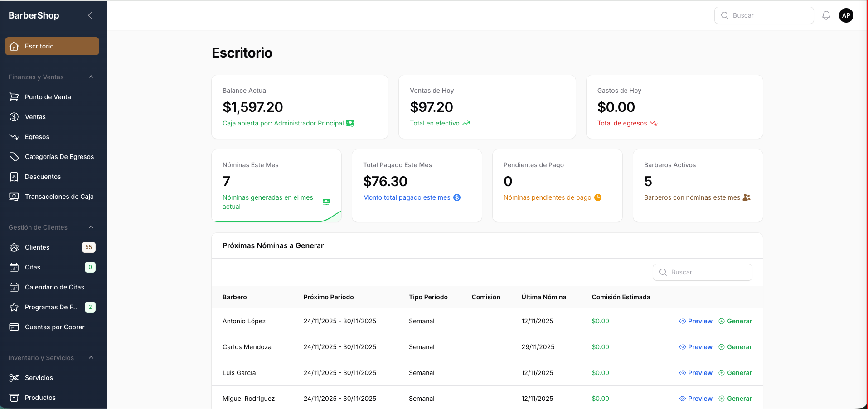Focus the top Buscar search field
The height and width of the screenshot is (409, 868).
coord(764,15)
